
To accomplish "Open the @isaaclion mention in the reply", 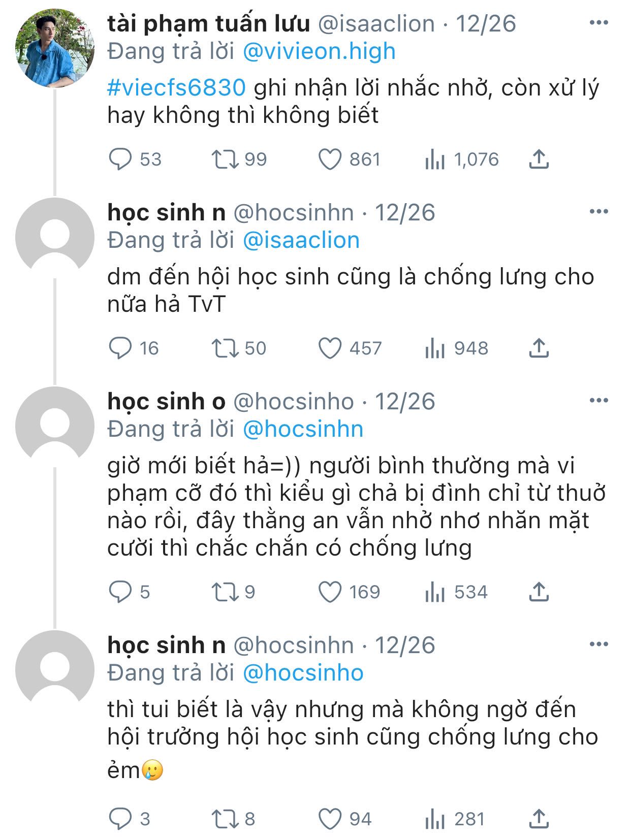I will pos(301,240).
